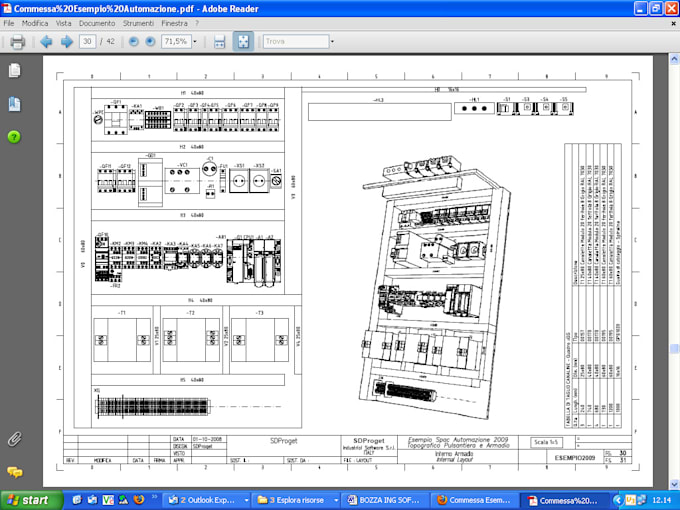
Task: Toggle fit full page view
Action: 243,42
